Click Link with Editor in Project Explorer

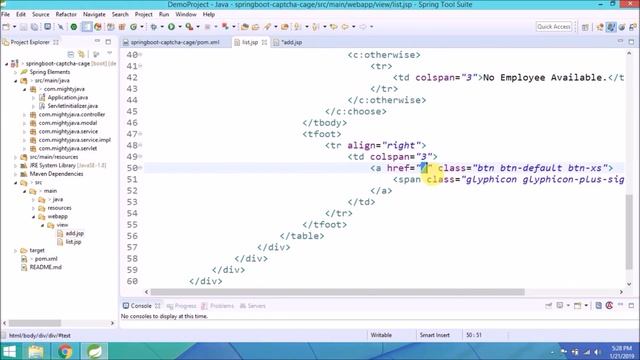point(82,54)
